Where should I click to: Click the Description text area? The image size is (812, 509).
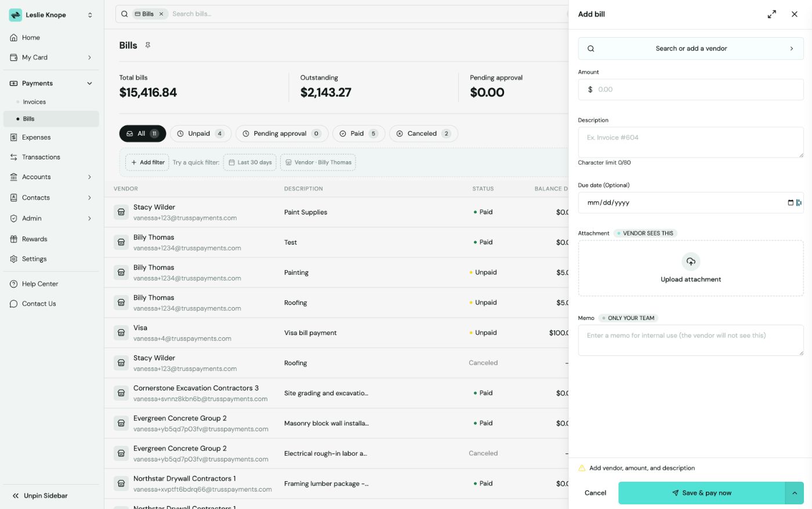click(691, 142)
